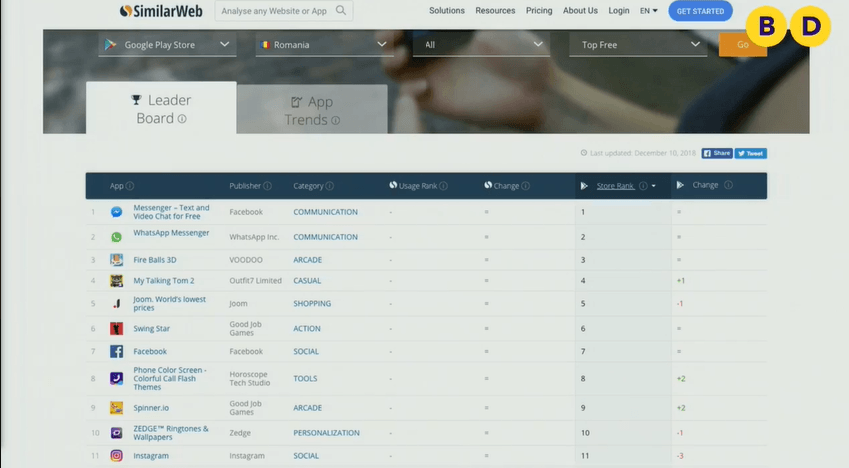This screenshot has width=849, height=468.
Task: Click the TOOLS category link
Action: (305, 379)
